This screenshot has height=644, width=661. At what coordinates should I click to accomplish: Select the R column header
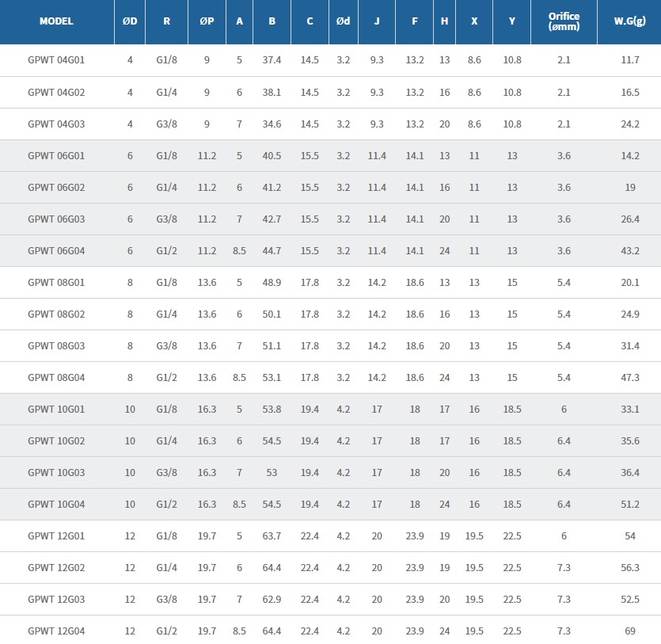click(166, 21)
